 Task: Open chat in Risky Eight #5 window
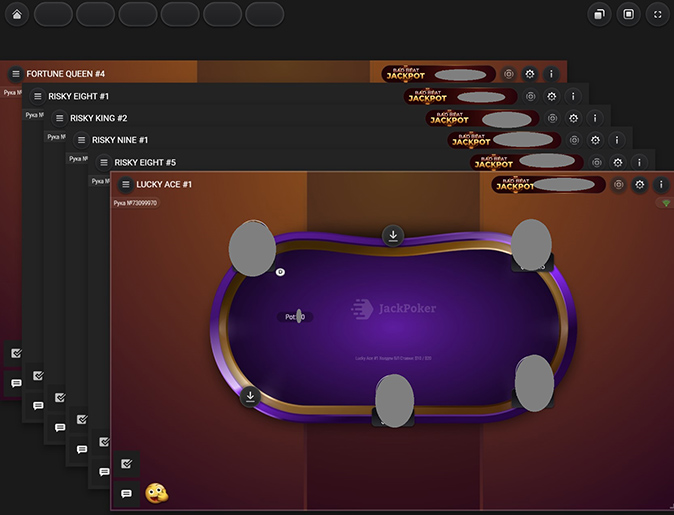click(x=104, y=472)
